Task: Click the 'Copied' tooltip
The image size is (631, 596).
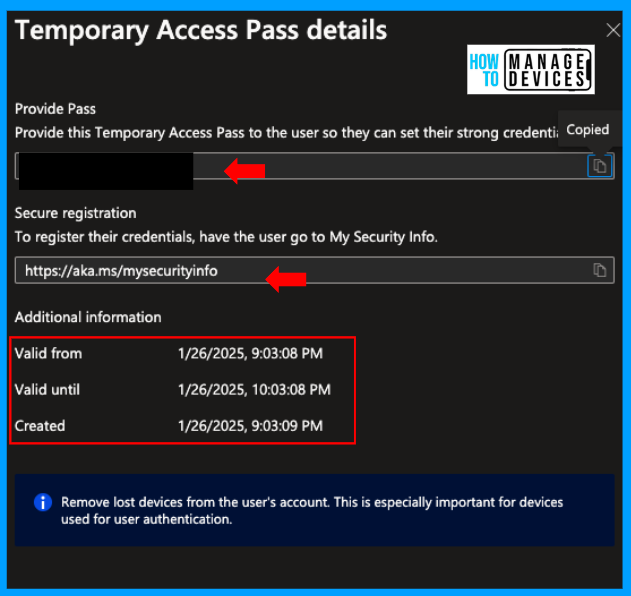Action: click(x=588, y=130)
